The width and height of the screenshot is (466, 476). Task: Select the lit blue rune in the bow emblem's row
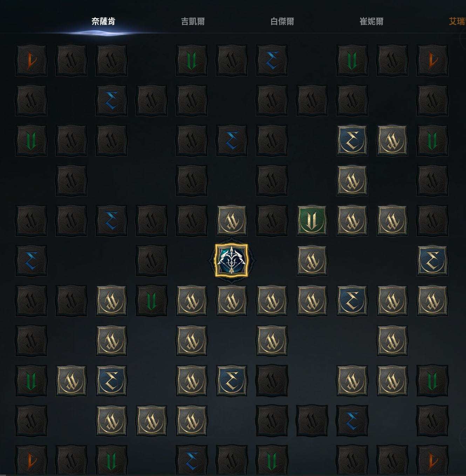pyautogui.click(x=432, y=261)
